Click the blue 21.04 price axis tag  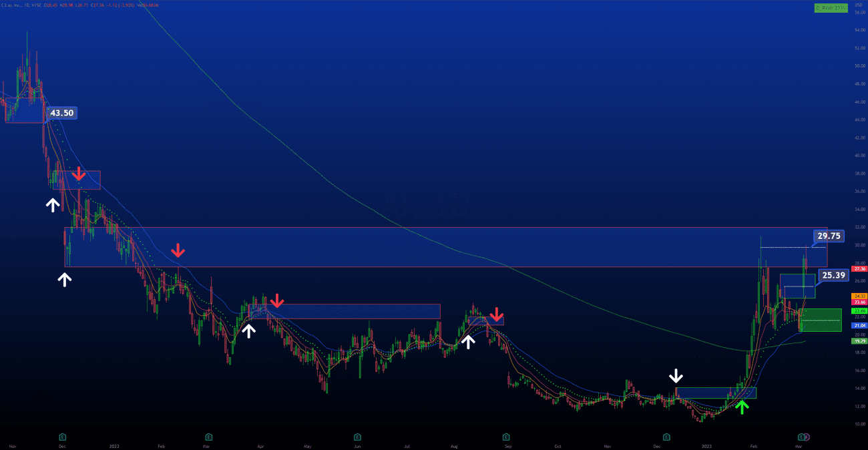pos(859,325)
